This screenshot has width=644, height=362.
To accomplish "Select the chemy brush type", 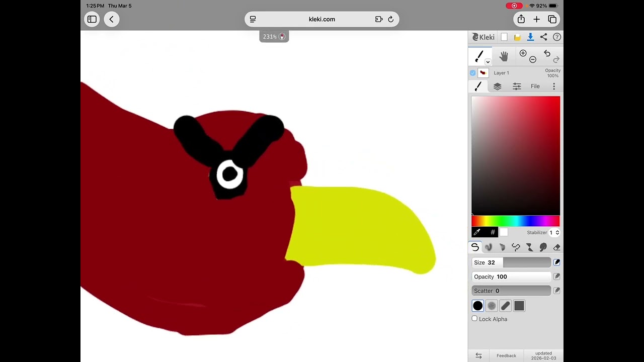I will pos(529,247).
